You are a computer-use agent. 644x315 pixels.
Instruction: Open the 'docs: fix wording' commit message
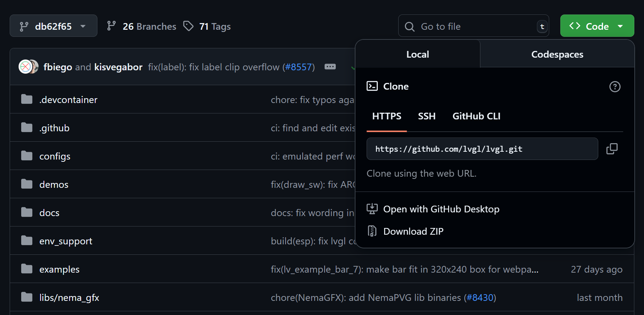(313, 213)
